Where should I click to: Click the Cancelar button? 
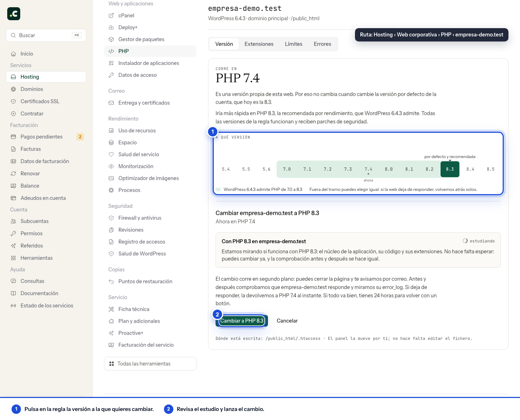[x=287, y=321]
